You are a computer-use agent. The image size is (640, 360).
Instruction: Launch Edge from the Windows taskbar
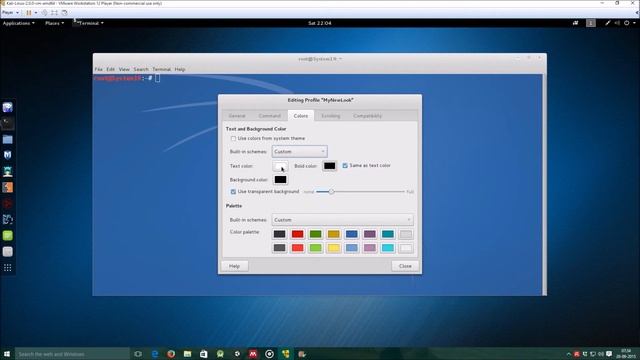(155, 354)
